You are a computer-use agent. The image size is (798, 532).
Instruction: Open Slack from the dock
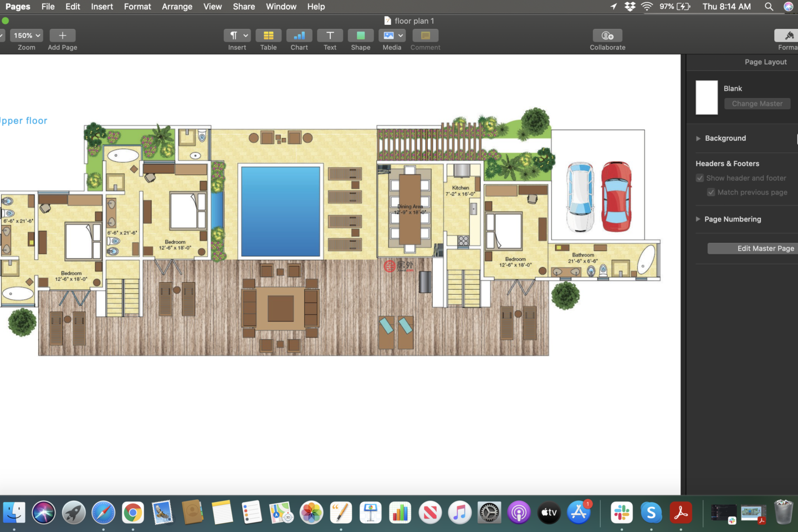pyautogui.click(x=622, y=513)
